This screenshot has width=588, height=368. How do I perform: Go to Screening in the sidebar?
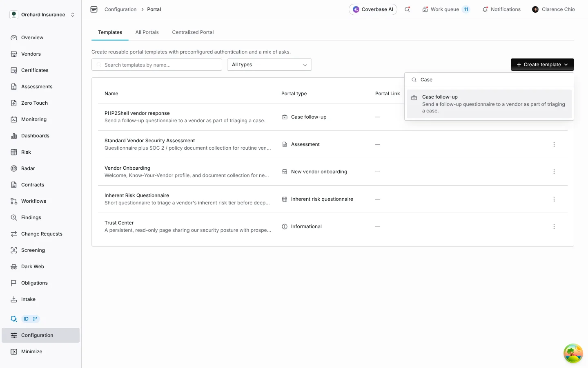point(40,250)
